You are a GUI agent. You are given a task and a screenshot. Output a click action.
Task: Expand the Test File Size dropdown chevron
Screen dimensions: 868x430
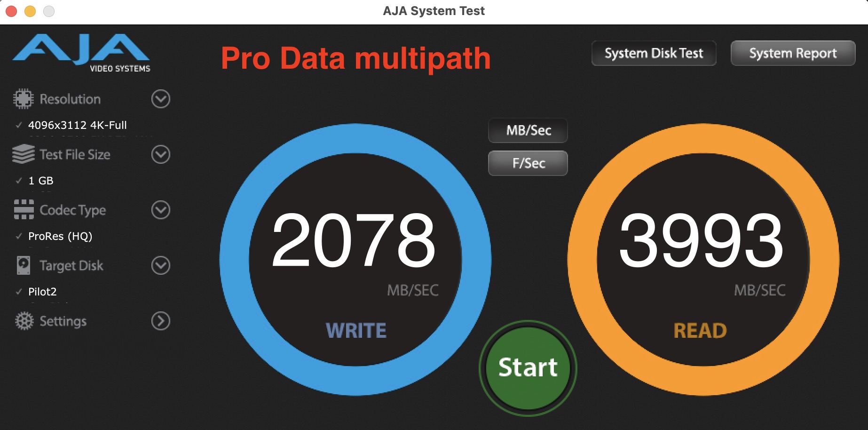pos(161,154)
